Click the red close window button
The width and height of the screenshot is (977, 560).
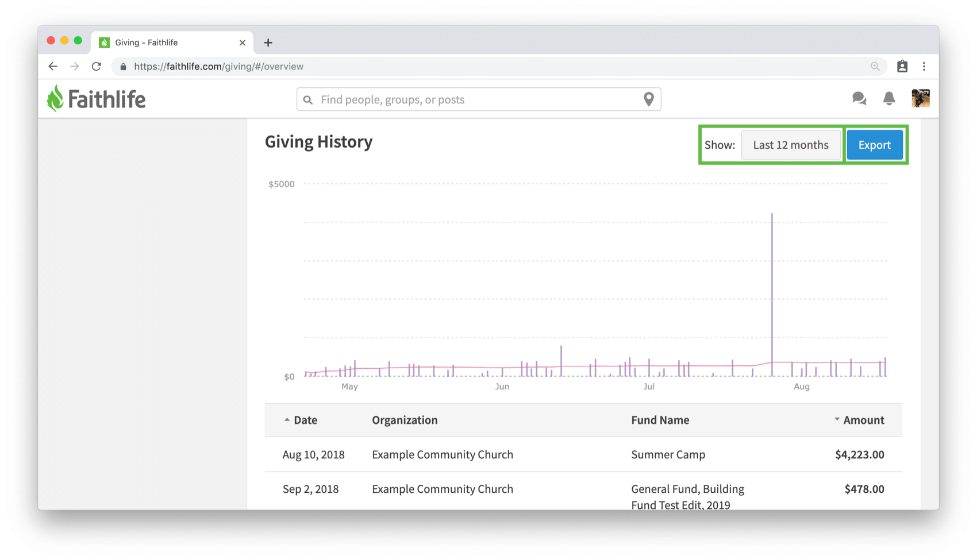[51, 40]
